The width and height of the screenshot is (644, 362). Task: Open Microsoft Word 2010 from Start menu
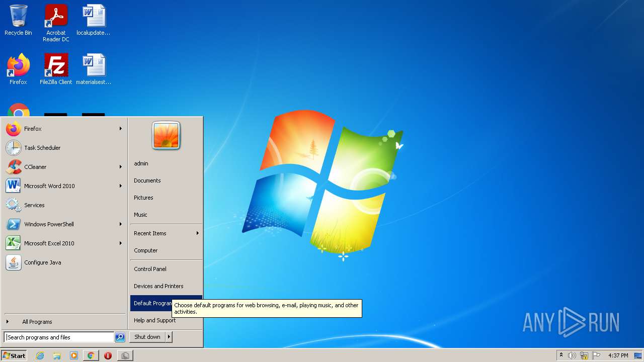(64, 186)
